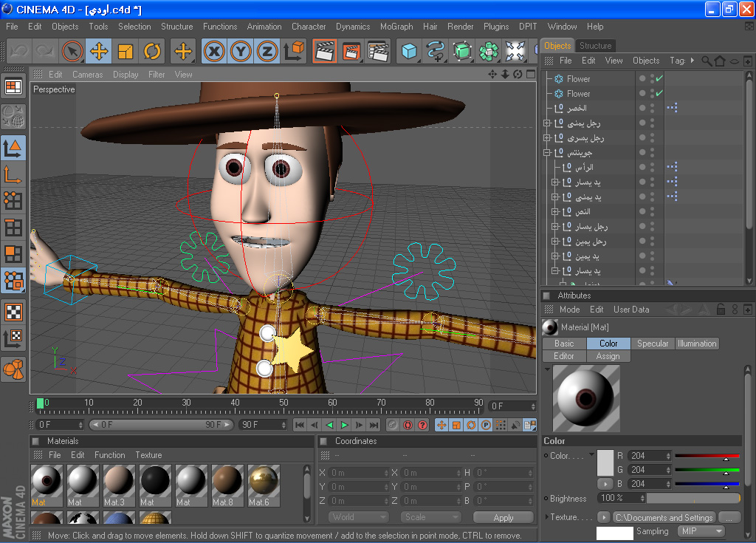Viewport: 756px width, 543px height.
Task: Open the MoGraph menu
Action: (396, 27)
